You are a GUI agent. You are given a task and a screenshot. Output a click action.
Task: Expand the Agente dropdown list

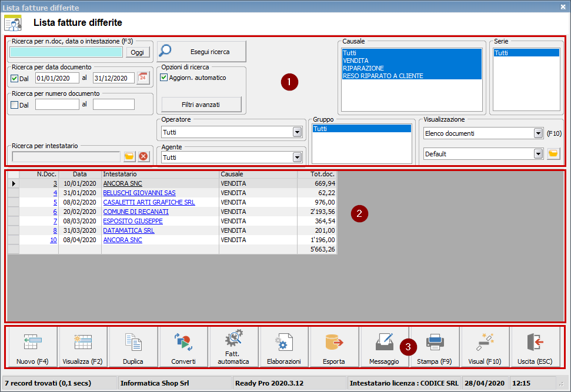click(296, 156)
